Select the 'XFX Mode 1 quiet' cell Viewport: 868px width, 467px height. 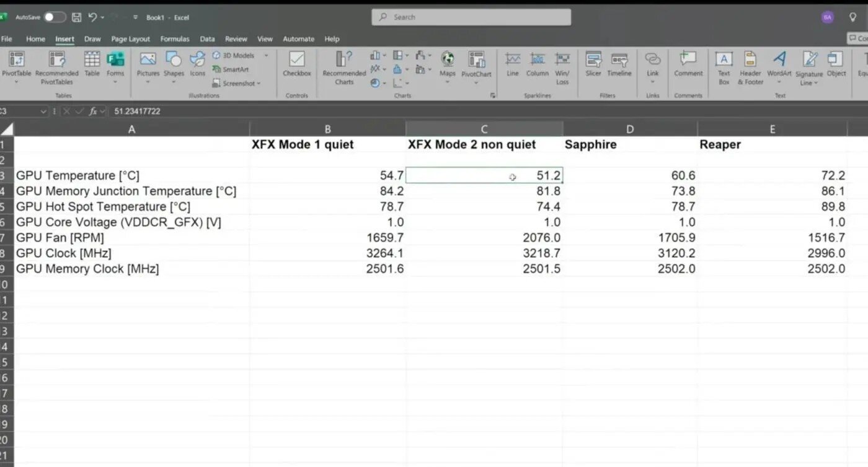(327, 144)
